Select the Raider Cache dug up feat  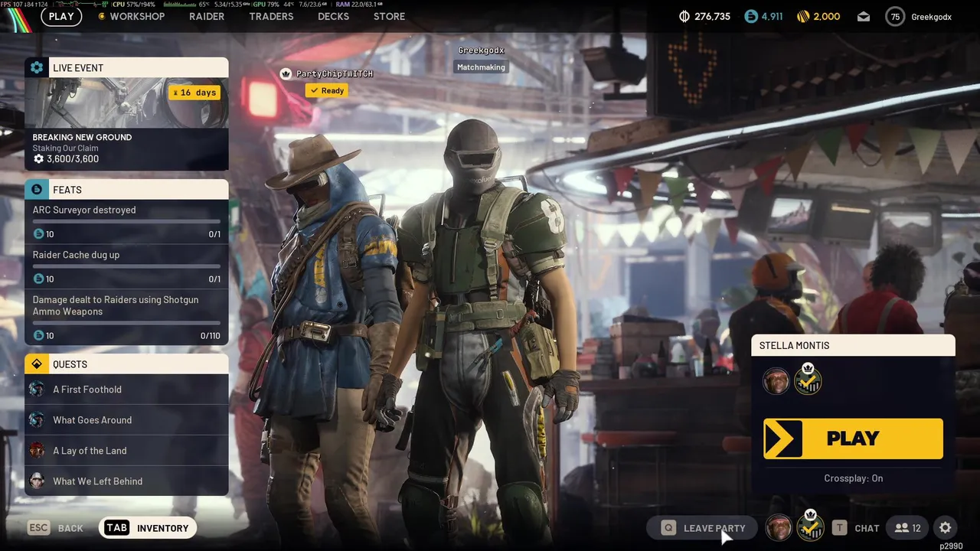(x=126, y=266)
